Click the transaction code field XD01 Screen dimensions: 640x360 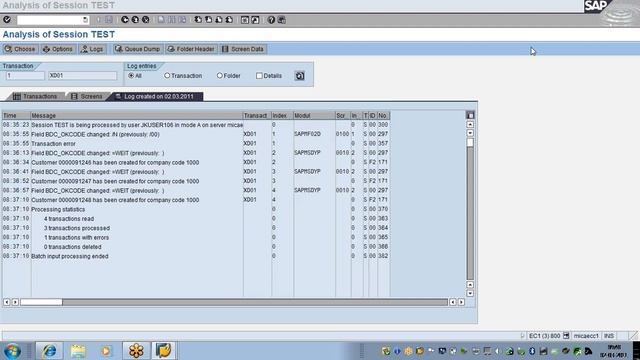tap(82, 76)
